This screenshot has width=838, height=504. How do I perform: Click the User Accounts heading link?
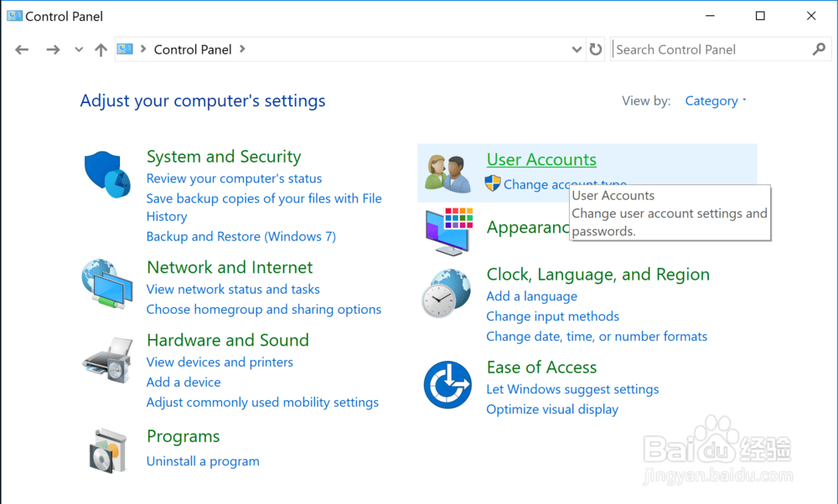click(x=541, y=160)
